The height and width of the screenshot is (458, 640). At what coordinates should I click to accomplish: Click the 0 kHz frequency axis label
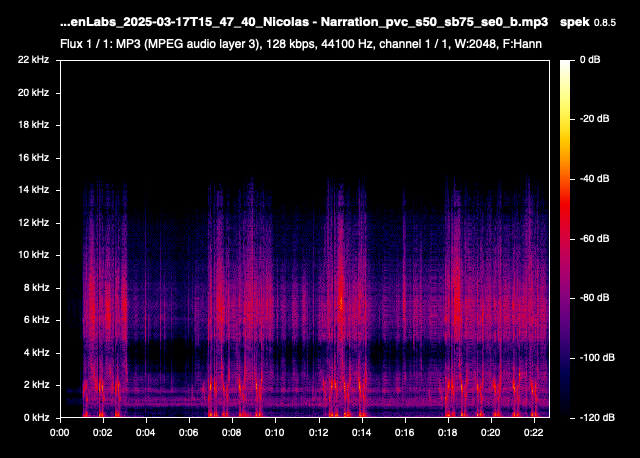coord(34,416)
